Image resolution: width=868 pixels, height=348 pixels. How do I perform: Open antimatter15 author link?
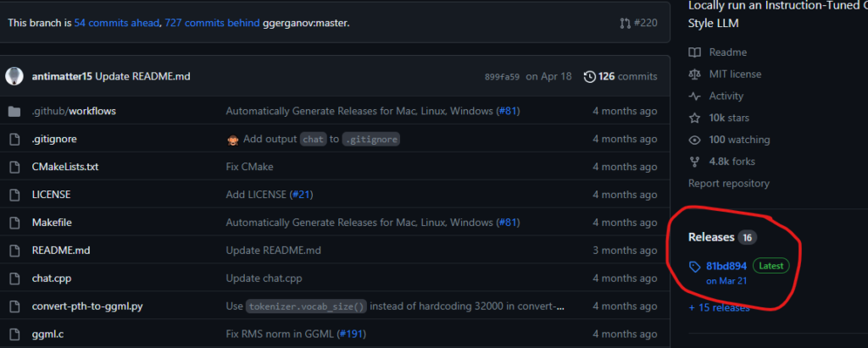click(62, 76)
